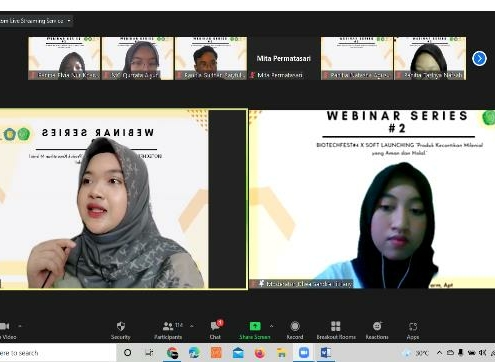Expand the Participants options caret

pyautogui.click(x=192, y=326)
